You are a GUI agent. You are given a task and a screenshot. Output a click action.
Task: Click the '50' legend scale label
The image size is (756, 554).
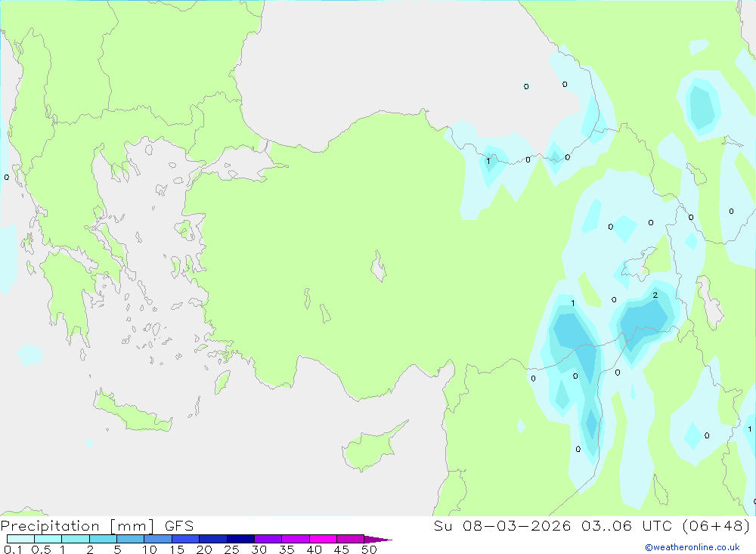(x=370, y=549)
